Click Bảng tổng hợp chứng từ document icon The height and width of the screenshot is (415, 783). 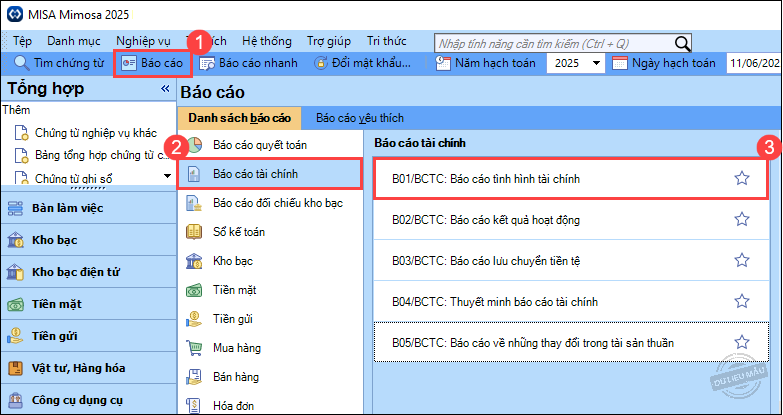click(21, 155)
